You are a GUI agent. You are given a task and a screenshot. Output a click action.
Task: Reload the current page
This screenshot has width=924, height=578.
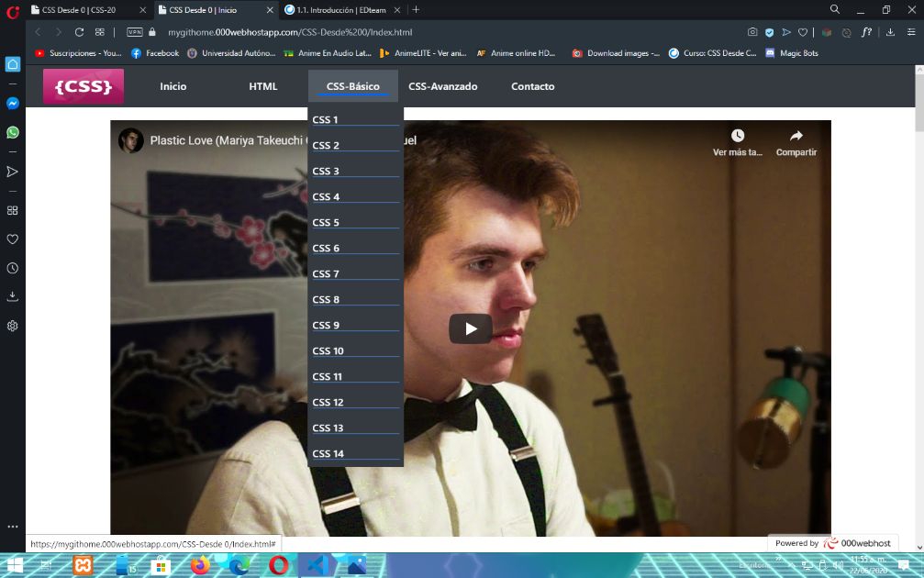tap(79, 32)
